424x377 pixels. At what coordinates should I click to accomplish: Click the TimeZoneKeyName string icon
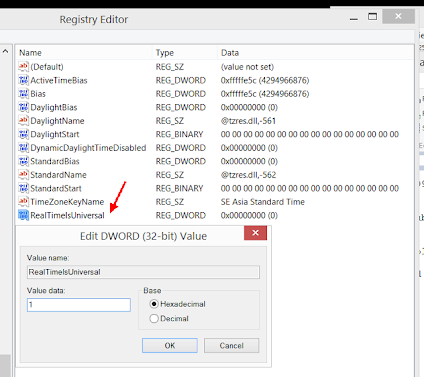click(23, 202)
